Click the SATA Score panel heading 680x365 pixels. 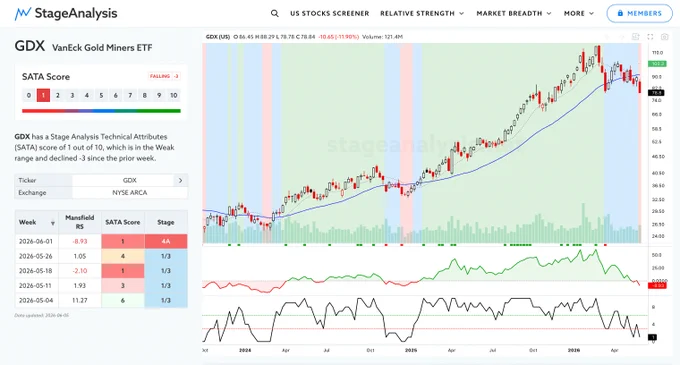(46, 77)
